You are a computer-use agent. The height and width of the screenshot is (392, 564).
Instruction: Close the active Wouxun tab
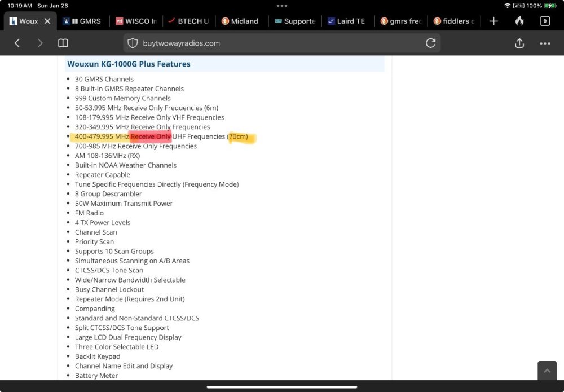click(47, 21)
